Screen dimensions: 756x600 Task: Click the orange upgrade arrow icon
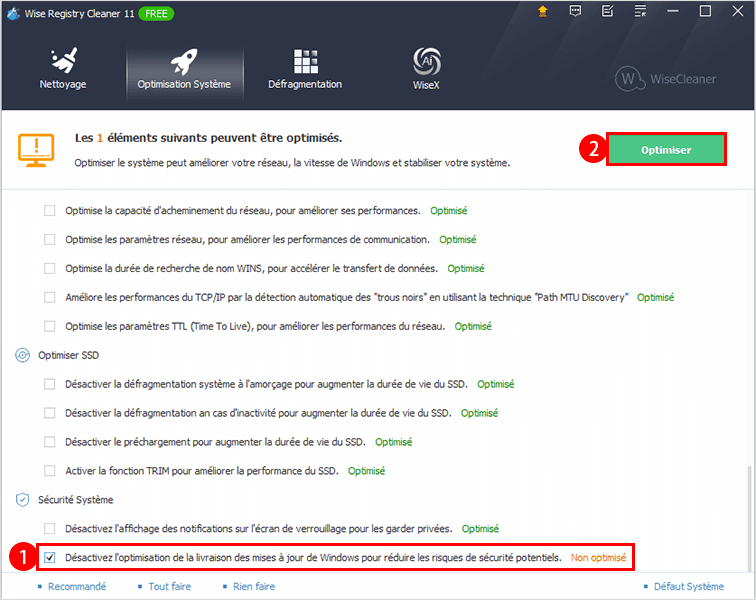543,11
